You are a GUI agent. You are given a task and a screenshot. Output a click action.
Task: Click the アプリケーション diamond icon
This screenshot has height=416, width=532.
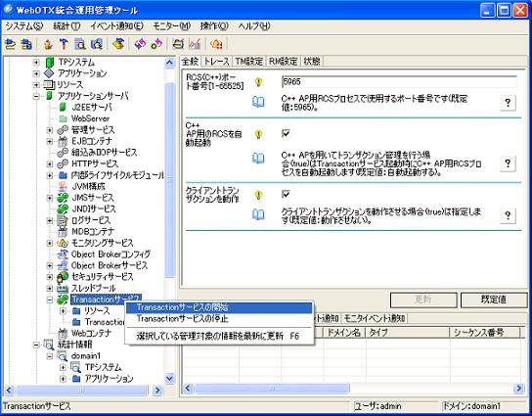tap(49, 73)
